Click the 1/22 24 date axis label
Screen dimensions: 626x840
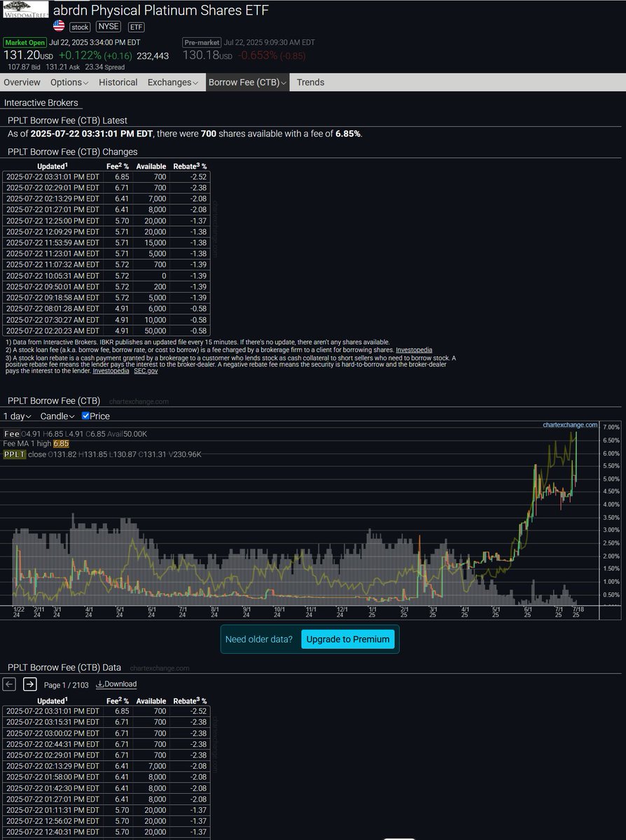tap(19, 613)
